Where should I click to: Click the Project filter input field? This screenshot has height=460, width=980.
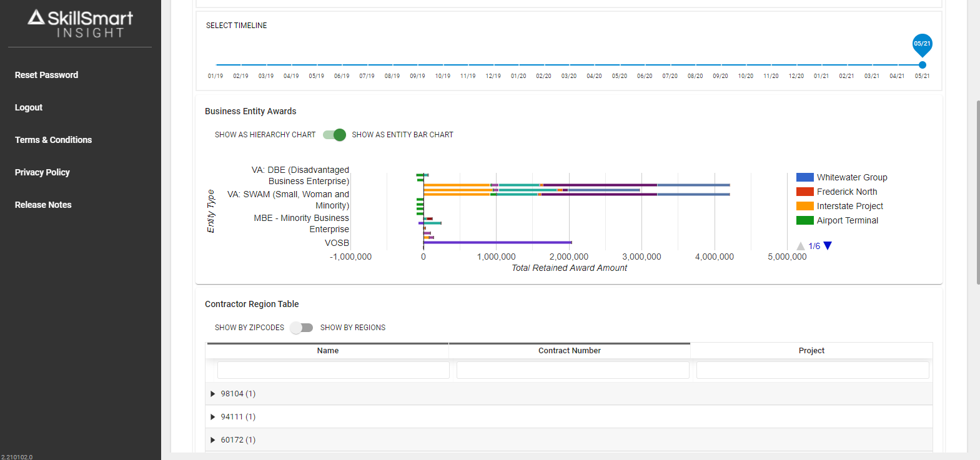[x=813, y=370]
